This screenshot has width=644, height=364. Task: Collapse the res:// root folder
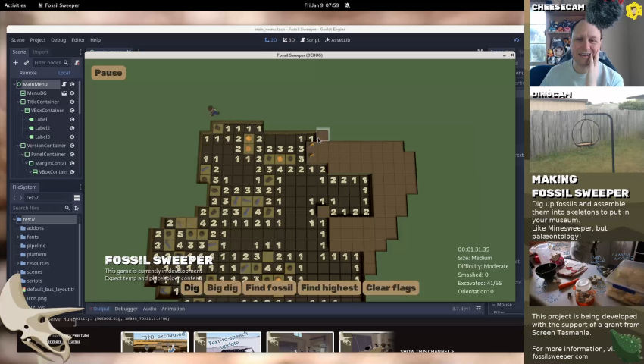[x=14, y=219]
